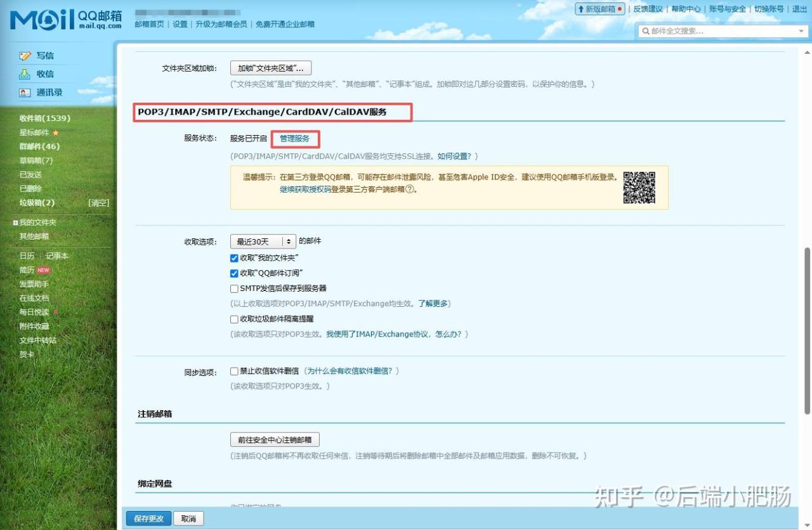Click the compose mail (写信) icon

[x=25, y=56]
